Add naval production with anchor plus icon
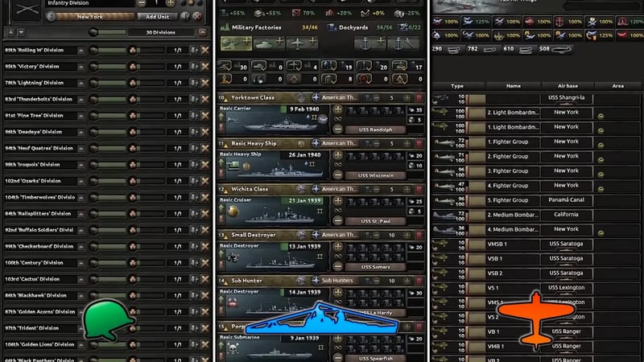This screenshot has height=362, width=644. click(x=371, y=43)
